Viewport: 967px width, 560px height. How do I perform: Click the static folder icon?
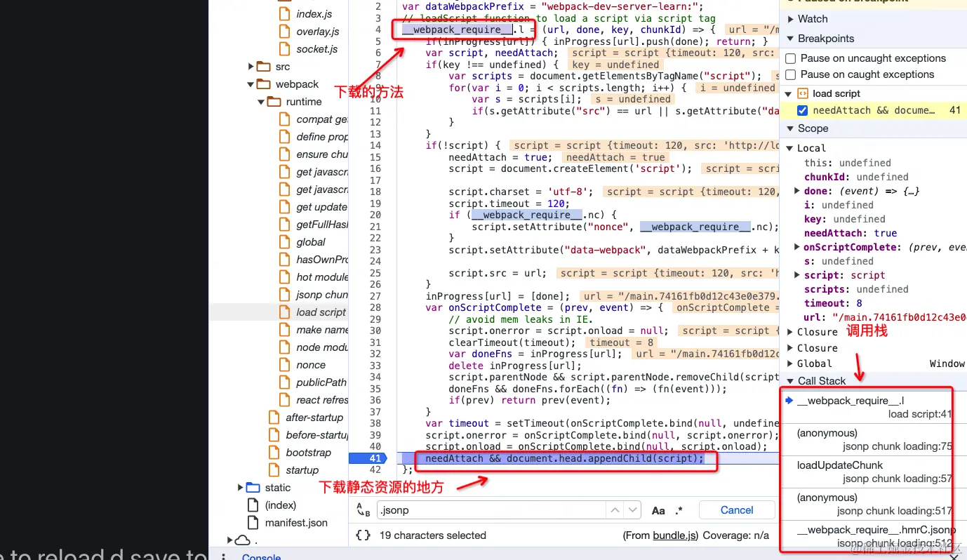point(253,488)
